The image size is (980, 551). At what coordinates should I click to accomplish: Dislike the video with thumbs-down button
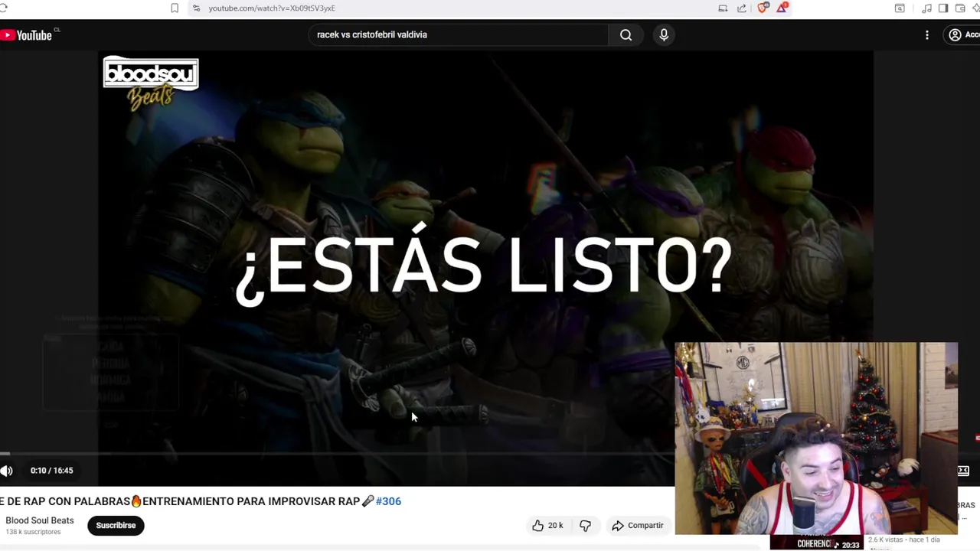(585, 525)
